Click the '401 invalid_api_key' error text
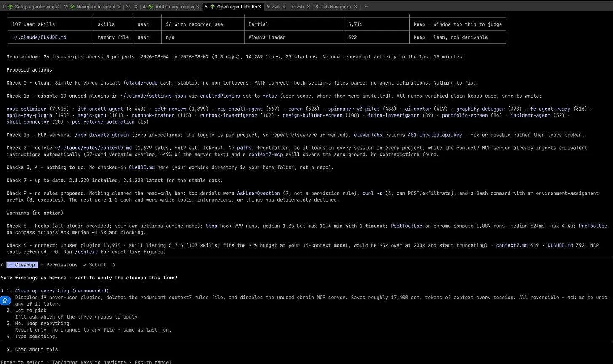Viewport: 613px width, 364px height. click(435, 135)
